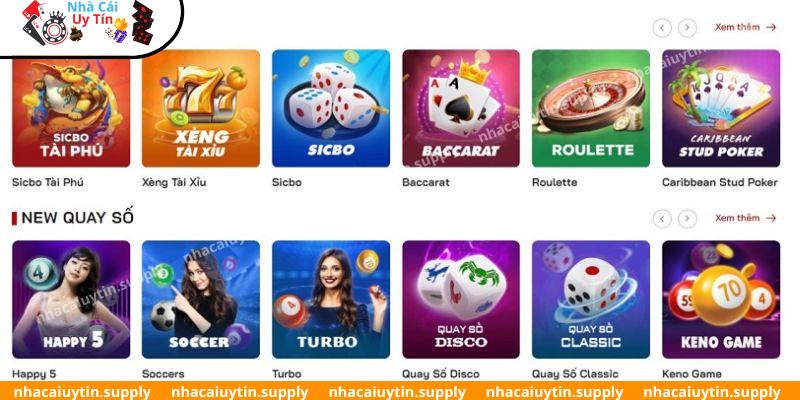800x400 pixels.
Task: Open the Keno Game tile
Action: pyautogui.click(x=721, y=299)
